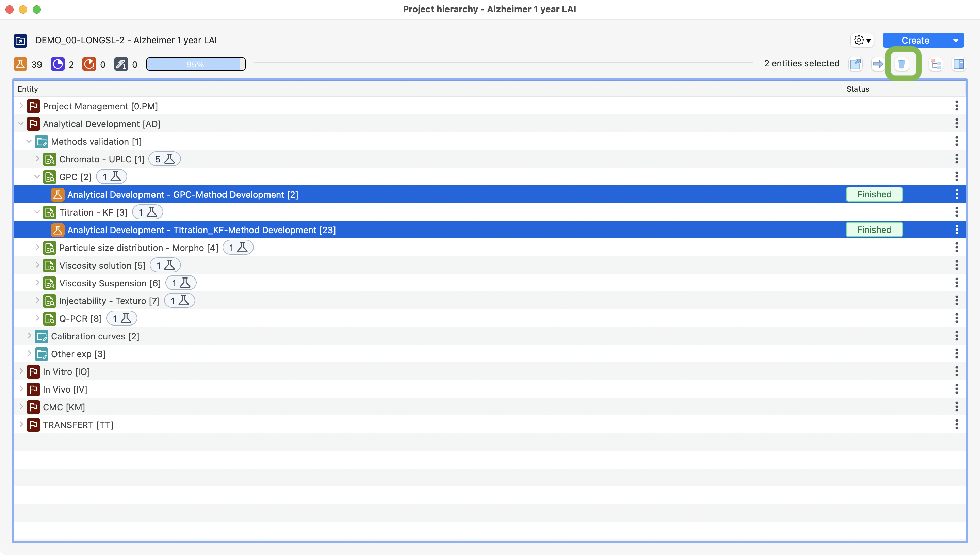This screenshot has height=555, width=980.
Task: Click the Methods validation folder icon
Action: click(x=42, y=141)
